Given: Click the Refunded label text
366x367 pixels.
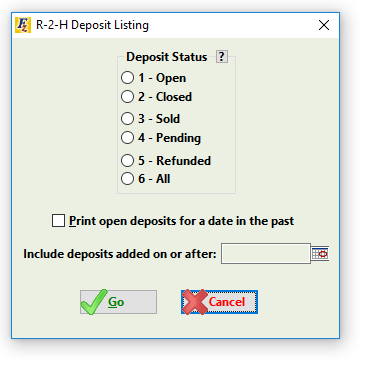Looking at the screenshot, I should pos(184,161).
